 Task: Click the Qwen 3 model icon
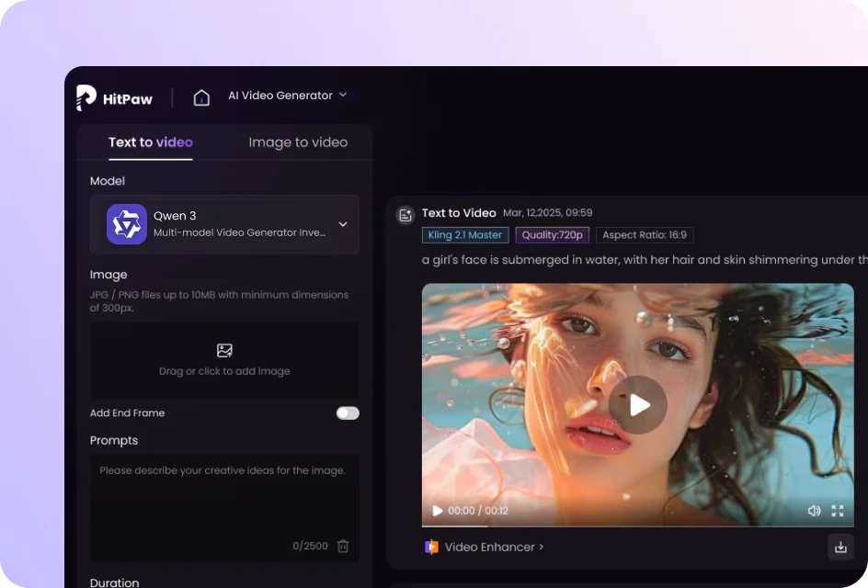click(x=127, y=224)
